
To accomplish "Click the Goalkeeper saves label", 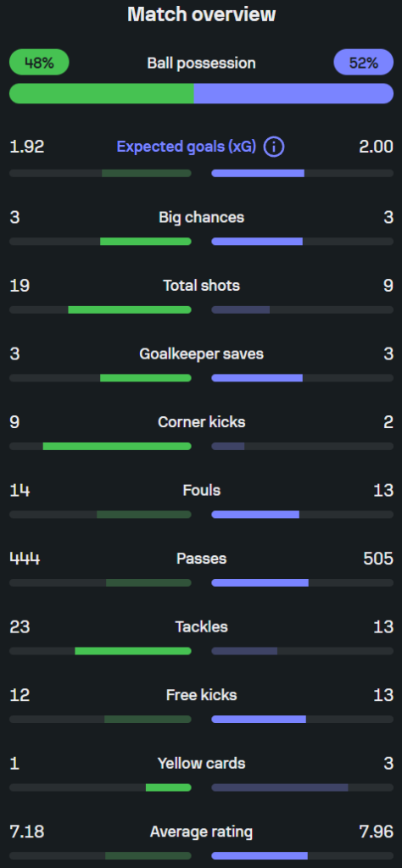I will 202,353.
